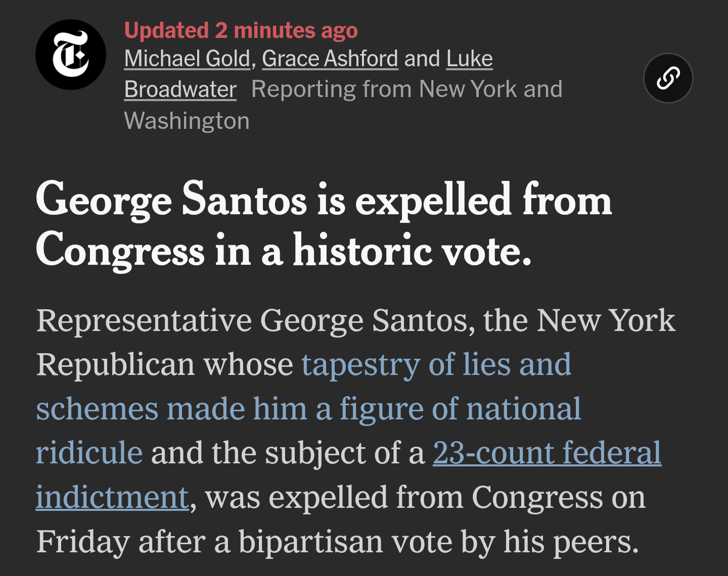This screenshot has width=728, height=576.
Task: Click the headline line "George Santos is expelled from"
Action: tap(324, 200)
